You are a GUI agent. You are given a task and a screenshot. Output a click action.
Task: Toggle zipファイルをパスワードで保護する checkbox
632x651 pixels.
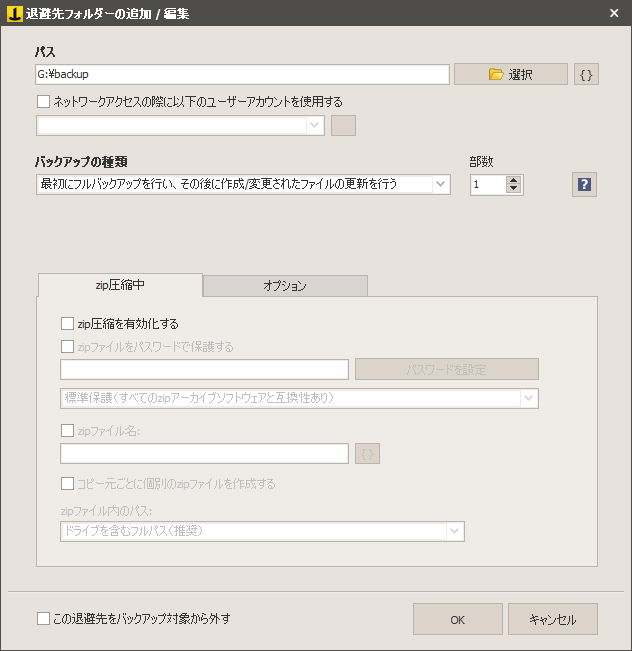pos(67,346)
